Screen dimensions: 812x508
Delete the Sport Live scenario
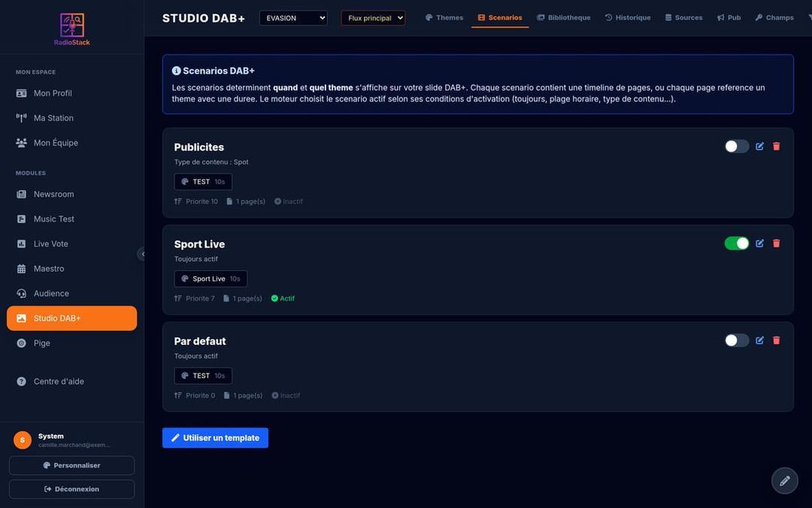[776, 243]
